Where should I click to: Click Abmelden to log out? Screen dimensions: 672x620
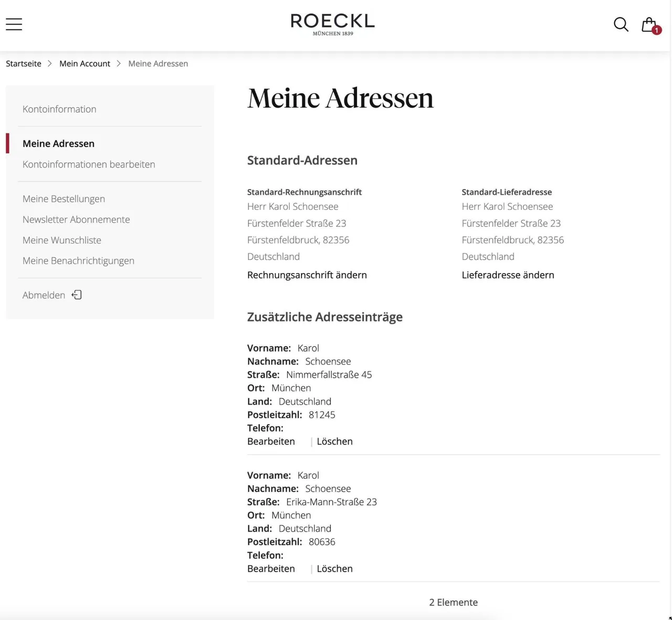[44, 295]
